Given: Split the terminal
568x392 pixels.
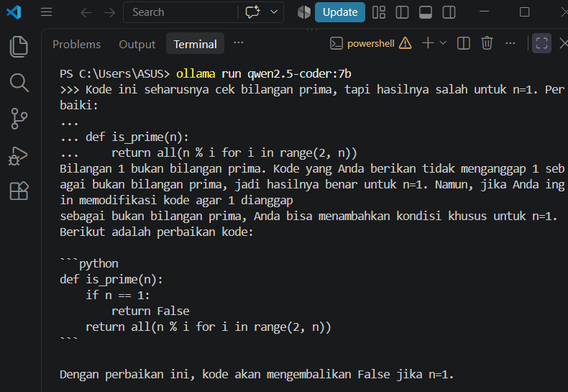Looking at the screenshot, I should (463, 43).
